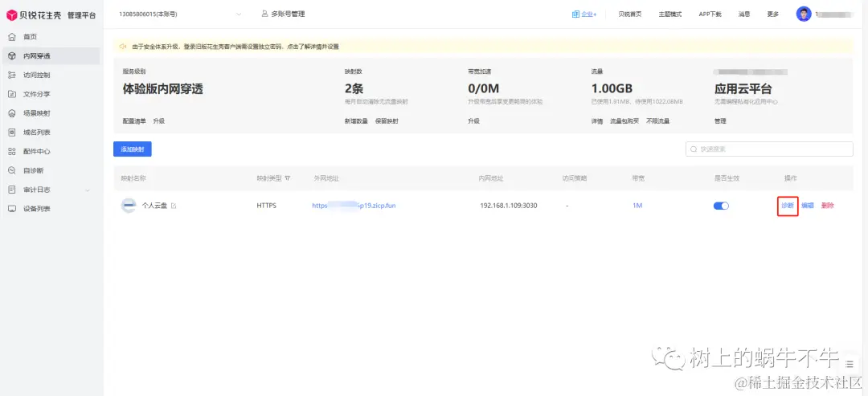Click the 映射名称 column header
The width and height of the screenshot is (868, 396).
pyautogui.click(x=133, y=178)
